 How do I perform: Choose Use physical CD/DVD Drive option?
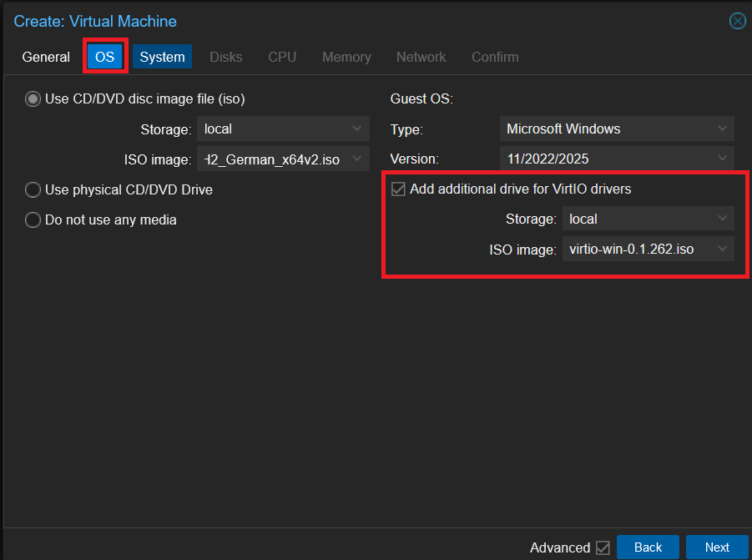click(33, 189)
